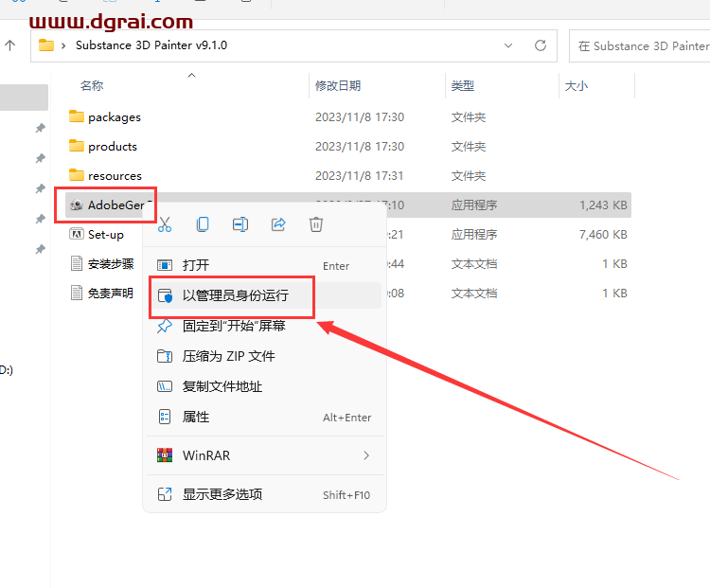Click the Refresh button in address bar

click(541, 45)
